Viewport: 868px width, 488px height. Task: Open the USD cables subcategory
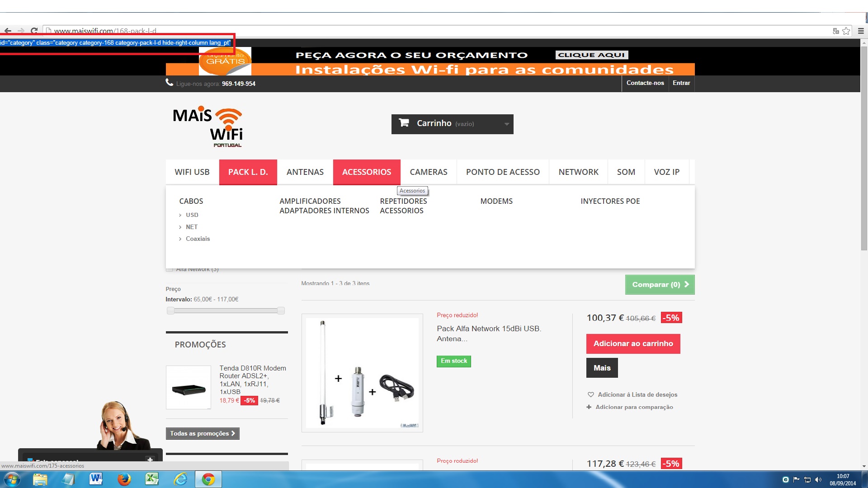[192, 215]
